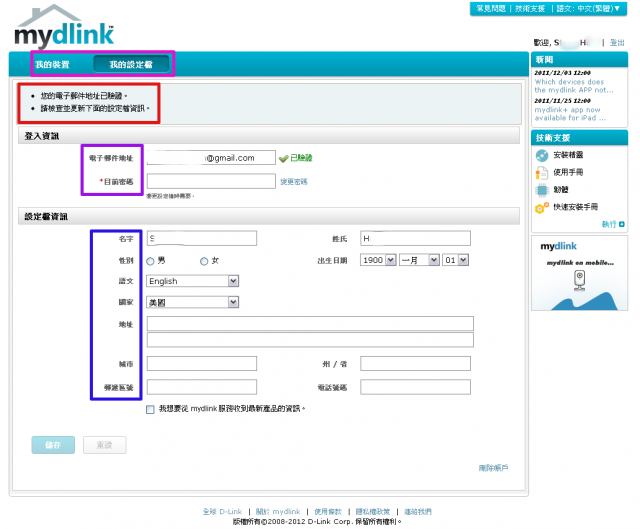Click the 快速安裝手冊 text label
The width and height of the screenshot is (640, 529).
tap(576, 207)
